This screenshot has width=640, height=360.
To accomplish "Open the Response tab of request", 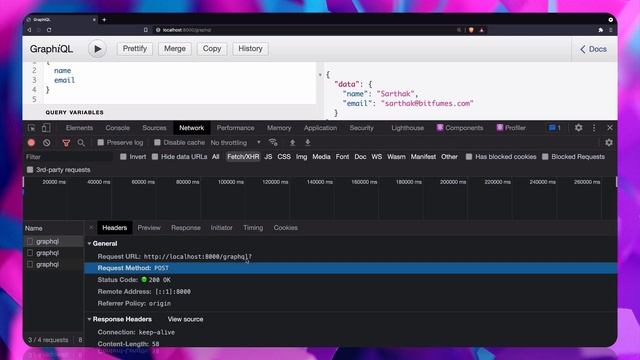I will (186, 228).
